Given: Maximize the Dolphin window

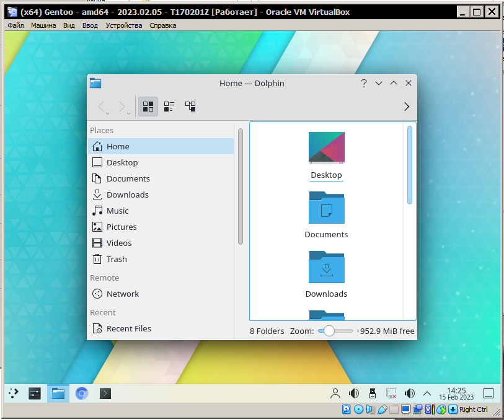Looking at the screenshot, I should point(394,83).
